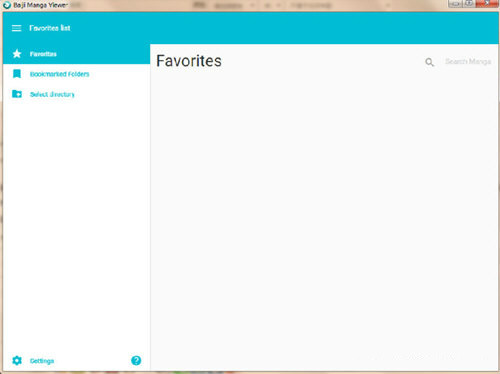Click the Favorites star icon
The width and height of the screenshot is (500, 374).
(x=17, y=54)
